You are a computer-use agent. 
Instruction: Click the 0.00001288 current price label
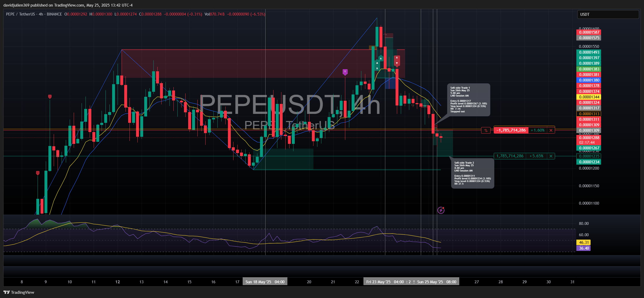point(589,138)
